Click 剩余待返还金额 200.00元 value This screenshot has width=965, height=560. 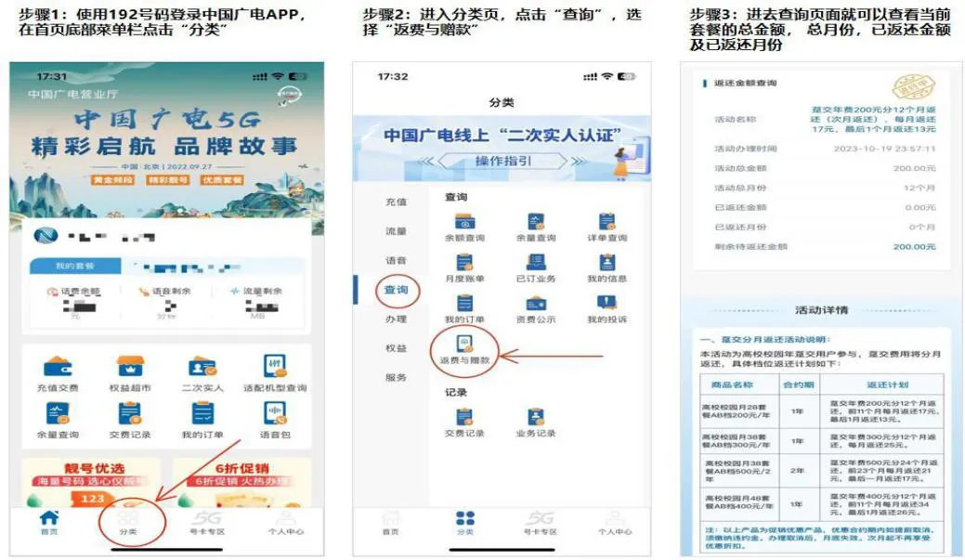click(914, 247)
